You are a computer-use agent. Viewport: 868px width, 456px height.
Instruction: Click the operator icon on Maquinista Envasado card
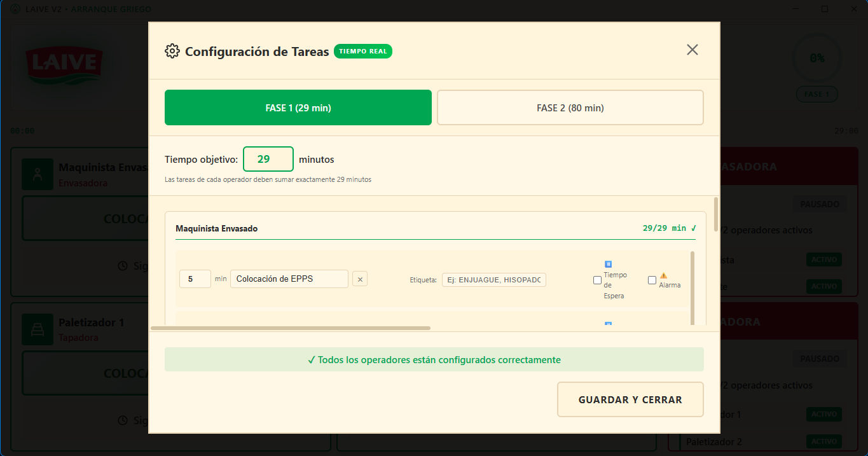point(38,174)
